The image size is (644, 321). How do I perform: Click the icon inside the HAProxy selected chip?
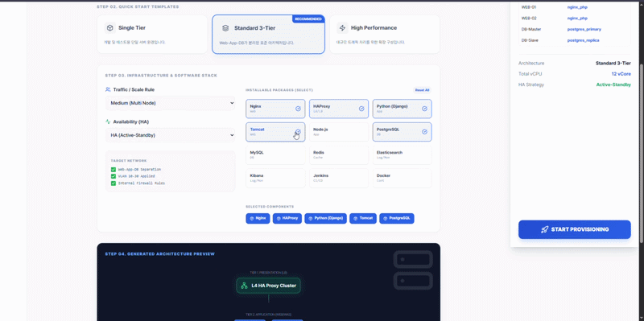pos(279,218)
